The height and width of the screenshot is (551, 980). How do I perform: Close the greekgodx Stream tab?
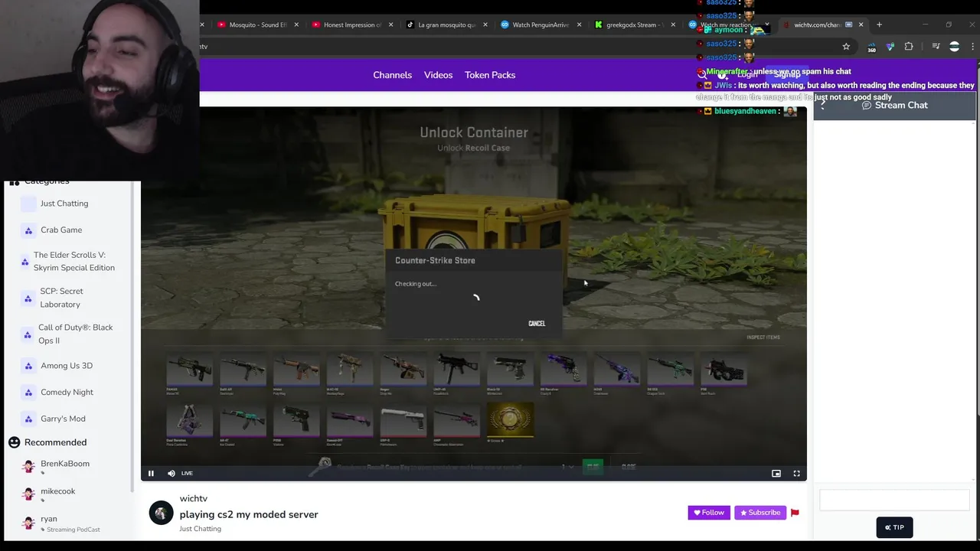(x=673, y=24)
